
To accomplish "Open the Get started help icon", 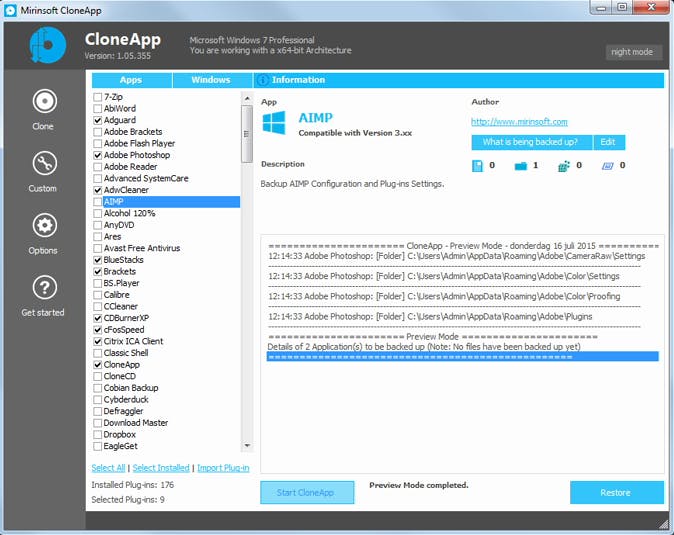I will (44, 287).
